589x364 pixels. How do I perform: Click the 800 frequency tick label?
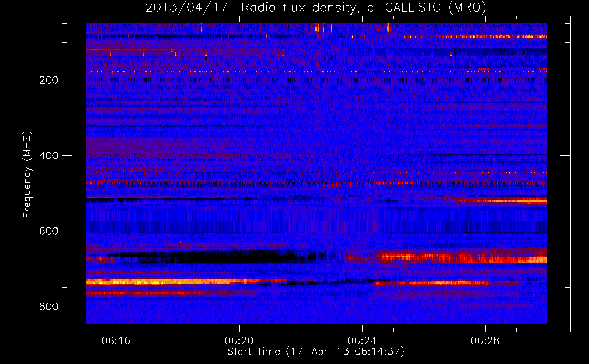[x=49, y=306]
